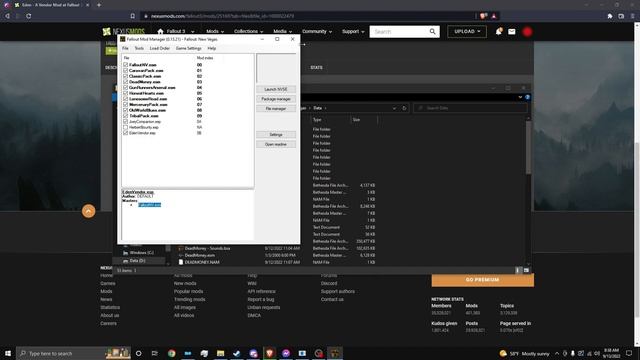Expand the Explorer address history dropdown
Screen dimensions: 640x360
click(x=394, y=108)
